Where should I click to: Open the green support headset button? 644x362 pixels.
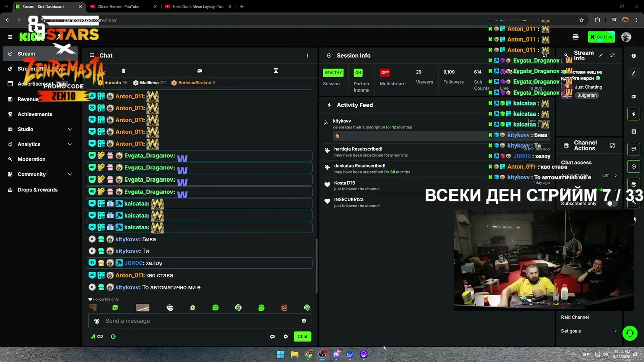click(x=630, y=333)
